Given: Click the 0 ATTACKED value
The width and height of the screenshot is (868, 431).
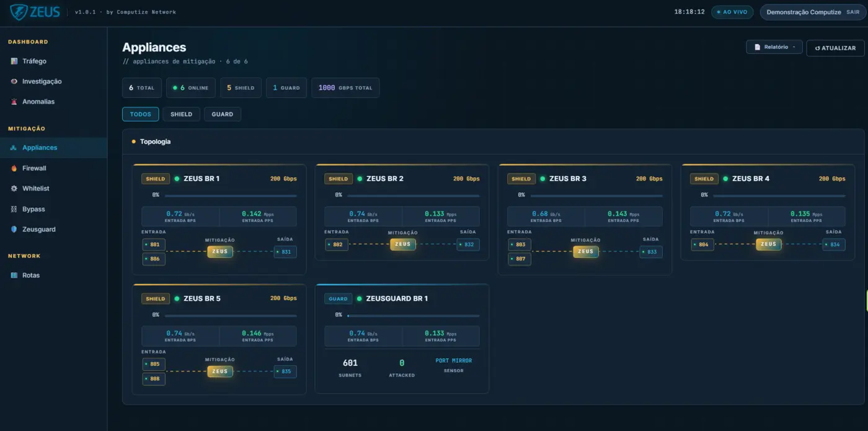Looking at the screenshot, I should [402, 363].
